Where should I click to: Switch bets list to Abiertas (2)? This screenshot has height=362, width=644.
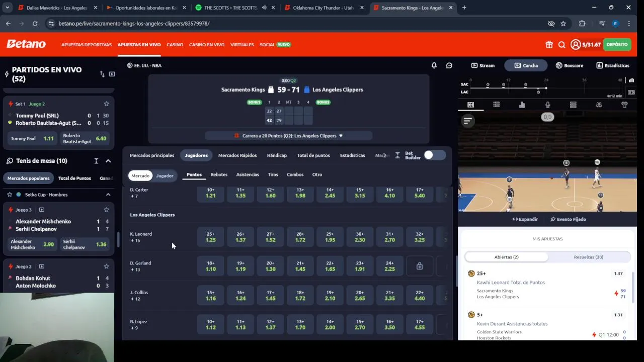click(506, 257)
